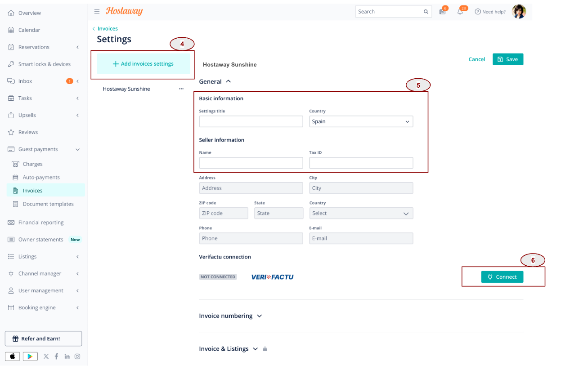Open the Google Play store icon
Viewport: 588px width, 366px height.
tap(30, 356)
